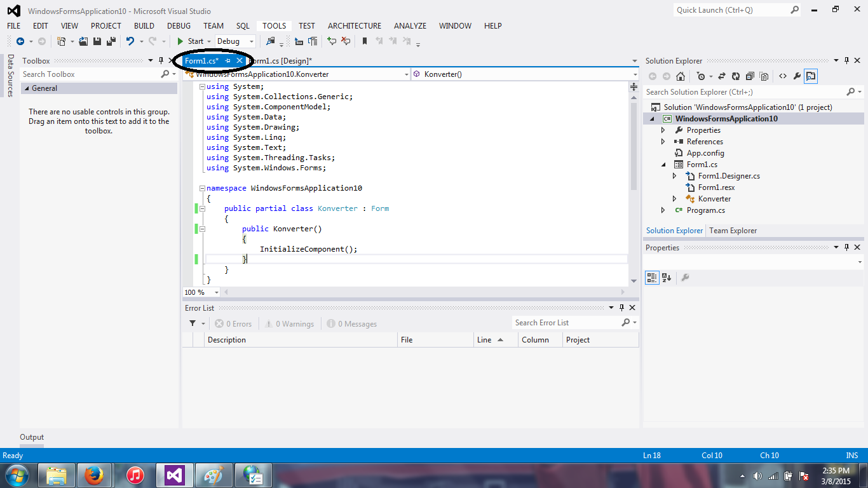The image size is (868, 488).
Task: Uncomment selected lines icon
Action: [345, 41]
